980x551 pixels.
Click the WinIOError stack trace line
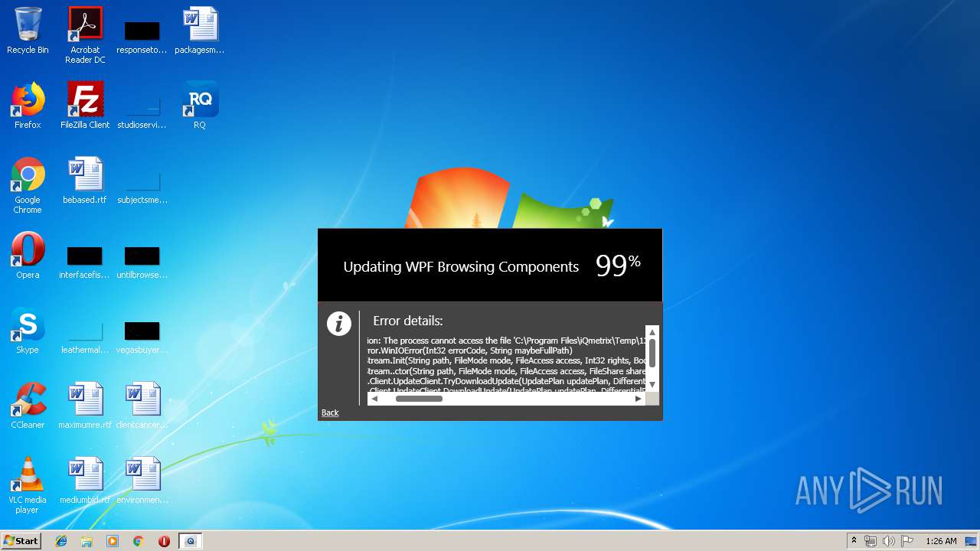[x=470, y=350]
